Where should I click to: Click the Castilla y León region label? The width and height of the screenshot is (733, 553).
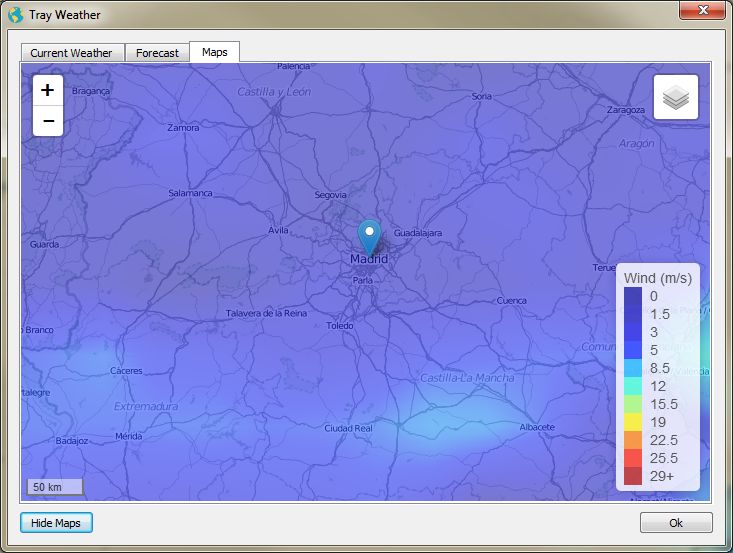pos(274,92)
